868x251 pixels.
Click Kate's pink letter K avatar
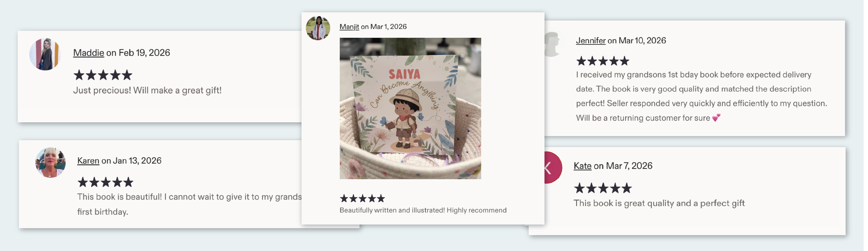553,167
